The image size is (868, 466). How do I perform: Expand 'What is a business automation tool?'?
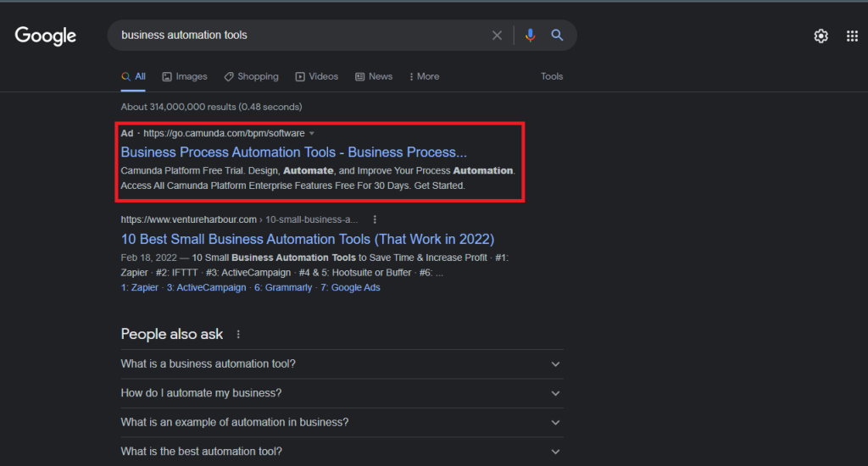(342, 364)
